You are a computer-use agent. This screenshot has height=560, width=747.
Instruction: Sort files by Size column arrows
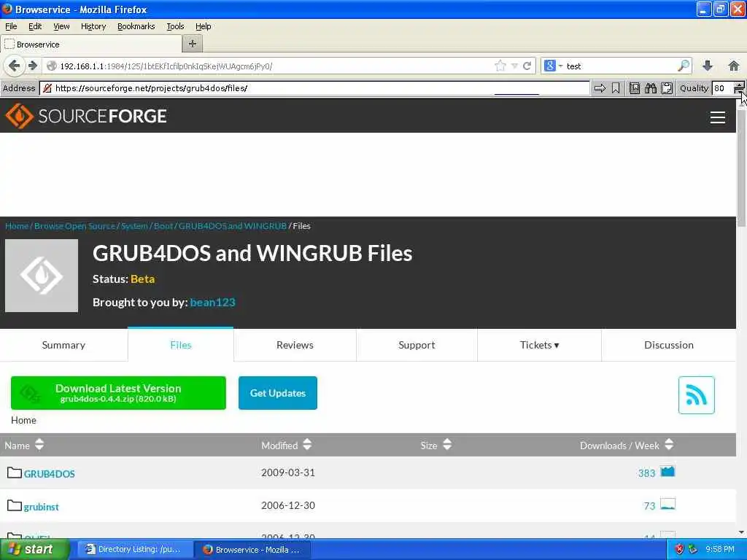click(447, 445)
